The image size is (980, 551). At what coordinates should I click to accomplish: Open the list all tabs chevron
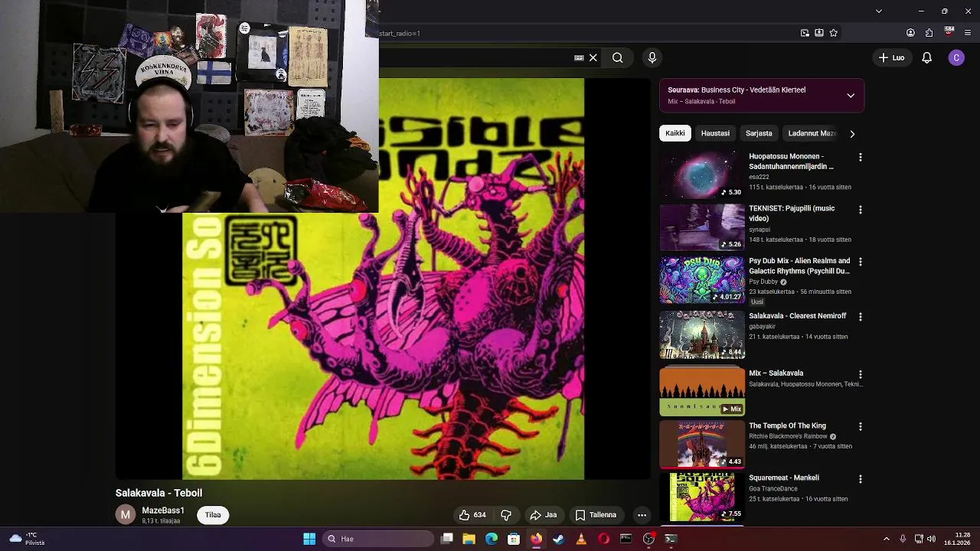(x=879, y=11)
